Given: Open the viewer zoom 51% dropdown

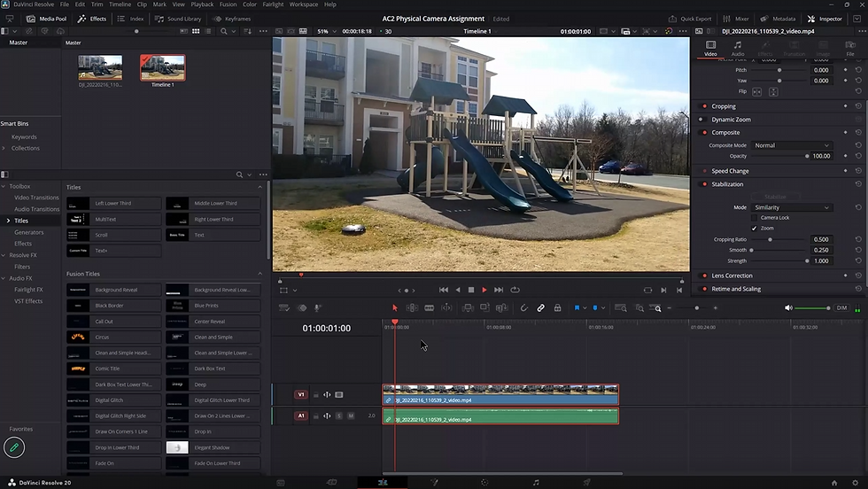Looking at the screenshot, I should (326, 32).
